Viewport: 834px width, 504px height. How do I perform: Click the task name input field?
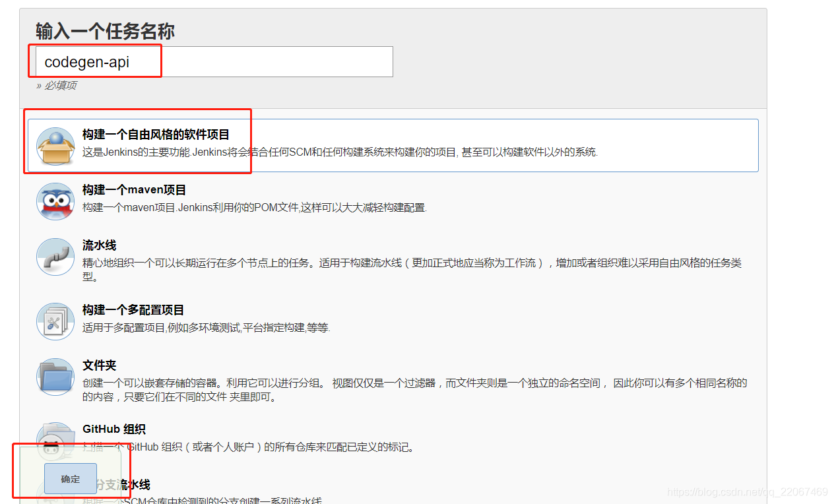click(x=214, y=61)
